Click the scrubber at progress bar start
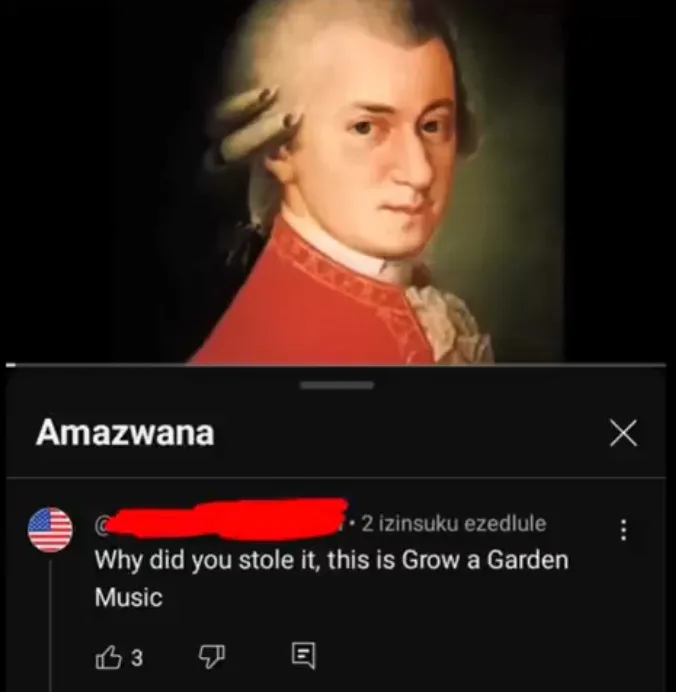This screenshot has width=676, height=692. click(x=11, y=365)
